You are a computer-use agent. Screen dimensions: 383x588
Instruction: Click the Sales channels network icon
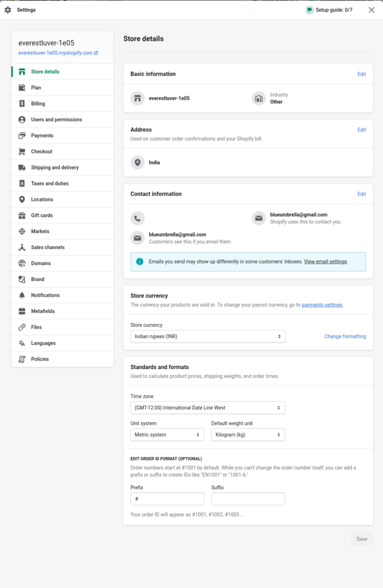[x=22, y=247]
